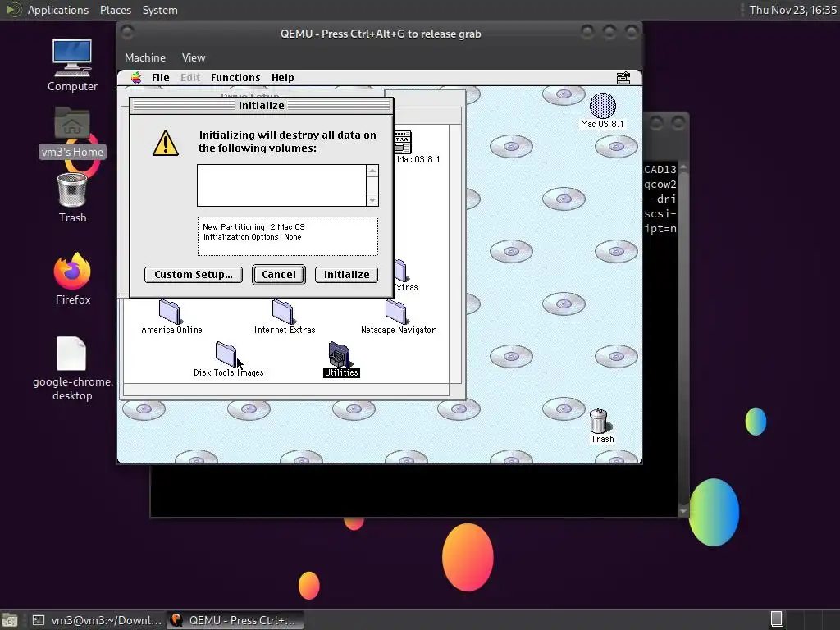
Task: Click the clock showing Thu Nov 23
Action: pos(792,10)
